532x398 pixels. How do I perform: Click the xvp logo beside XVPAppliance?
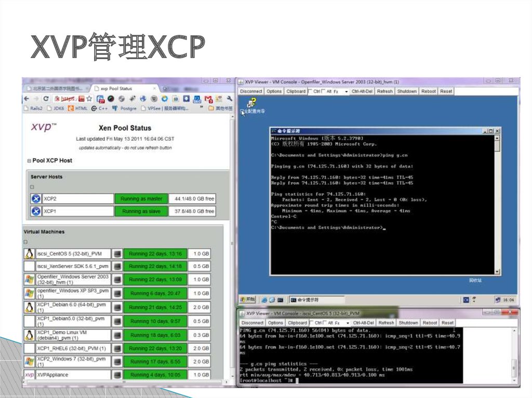pyautogui.click(x=30, y=375)
